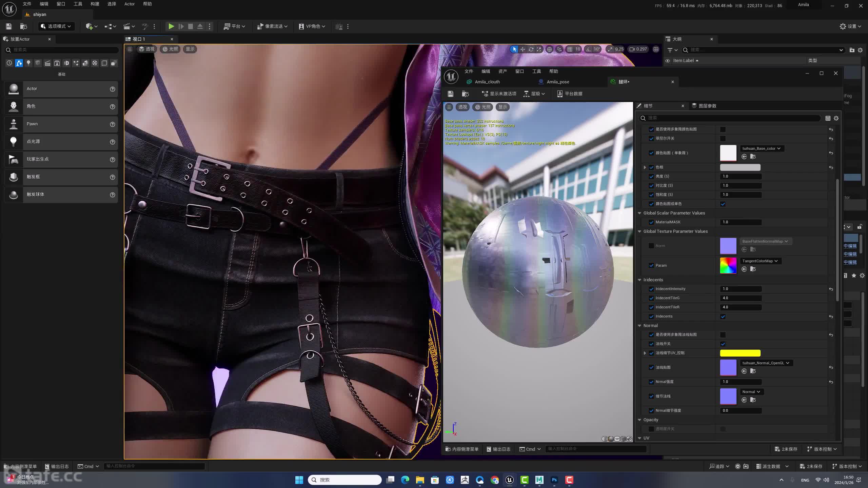Viewport: 868px width, 488px height.
Task: Uncheck IridecentIntensity override checkbox
Action: [x=651, y=289]
